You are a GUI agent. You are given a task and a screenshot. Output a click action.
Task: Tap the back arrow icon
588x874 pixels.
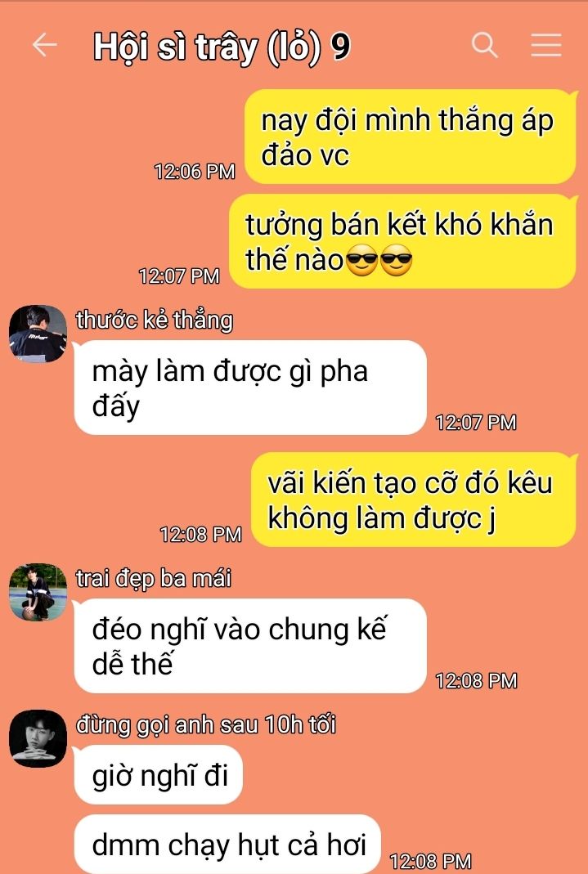click(45, 45)
